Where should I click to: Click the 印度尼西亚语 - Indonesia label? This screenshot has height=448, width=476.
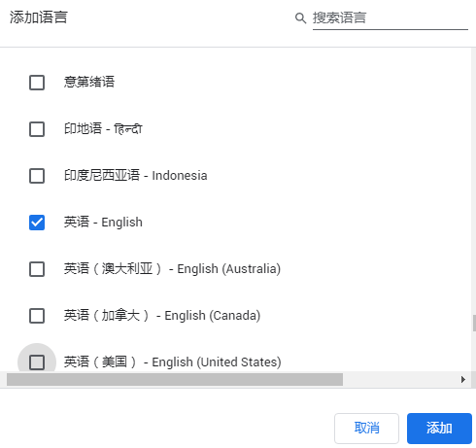(x=135, y=176)
